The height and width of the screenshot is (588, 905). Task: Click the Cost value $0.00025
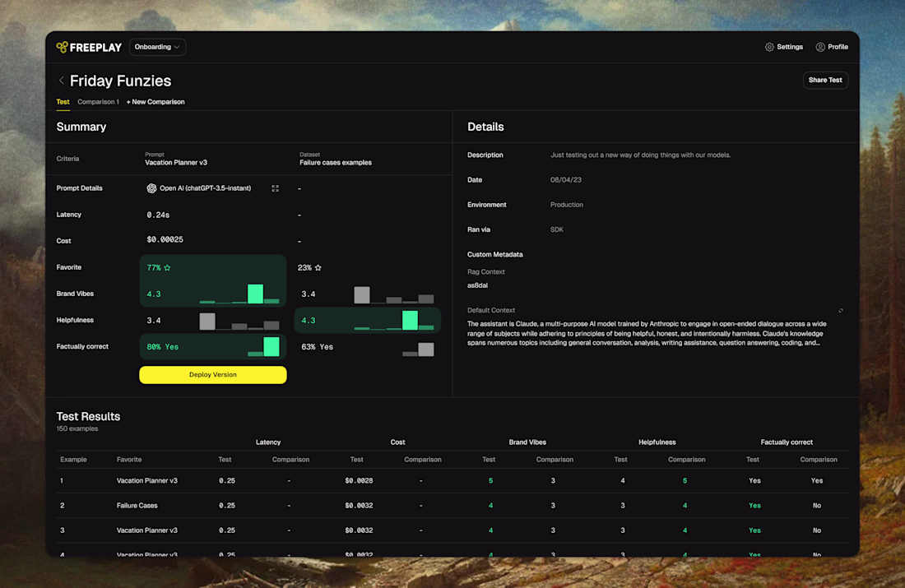[x=165, y=240]
